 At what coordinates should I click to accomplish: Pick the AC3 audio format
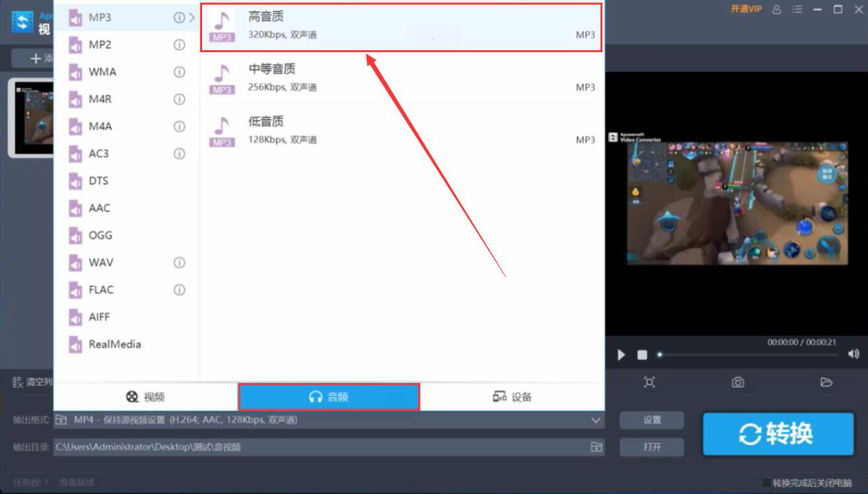pos(126,154)
